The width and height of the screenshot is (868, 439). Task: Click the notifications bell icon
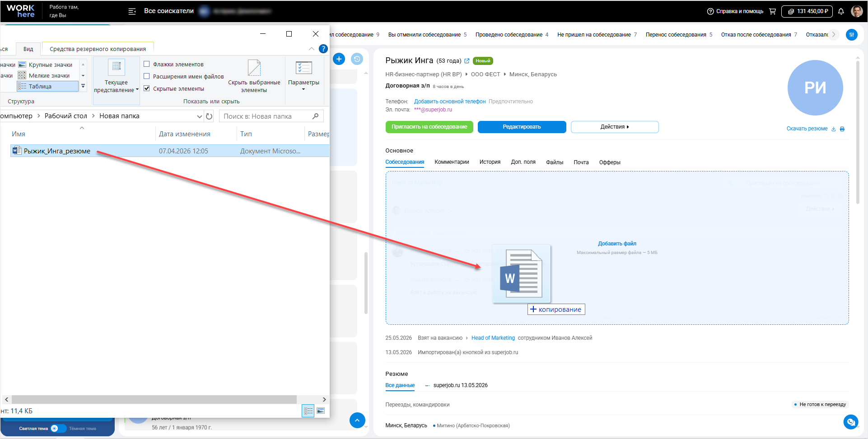pyautogui.click(x=841, y=11)
